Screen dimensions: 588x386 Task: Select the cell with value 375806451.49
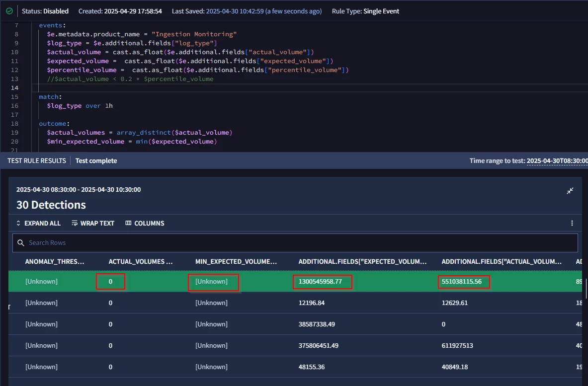319,346
